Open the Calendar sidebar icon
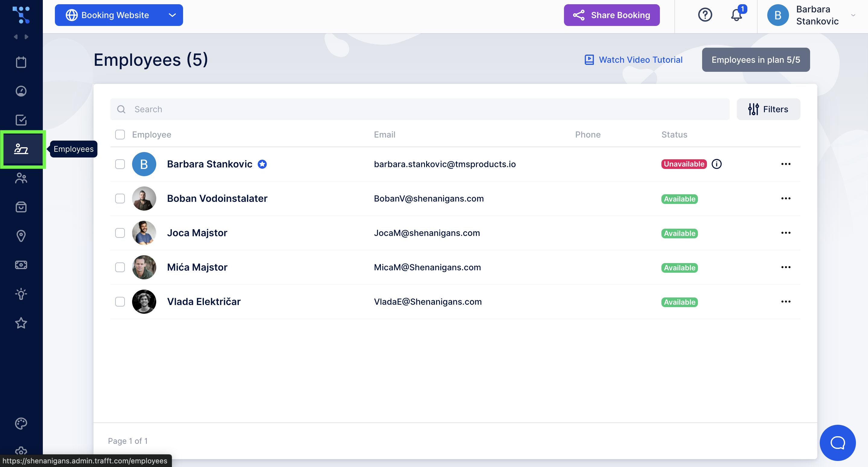This screenshot has width=868, height=467. [x=21, y=62]
